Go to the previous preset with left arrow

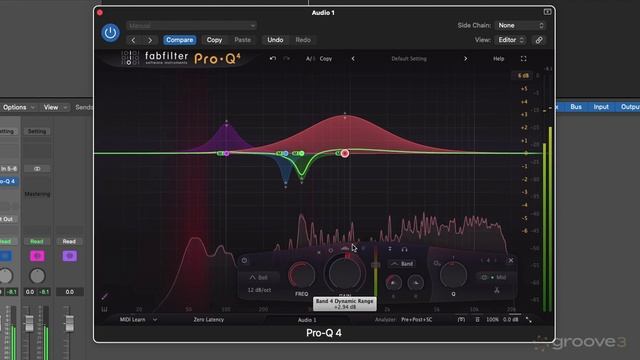pyautogui.click(x=133, y=40)
